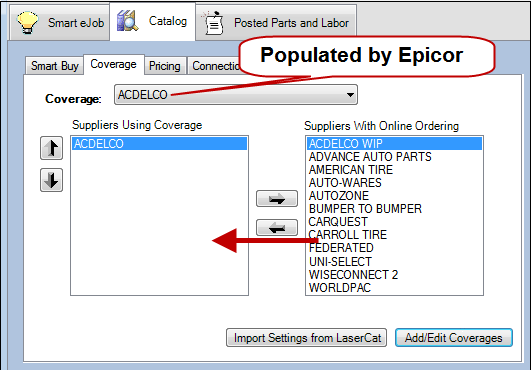Switch to the Pricing sub-tab

tap(165, 66)
